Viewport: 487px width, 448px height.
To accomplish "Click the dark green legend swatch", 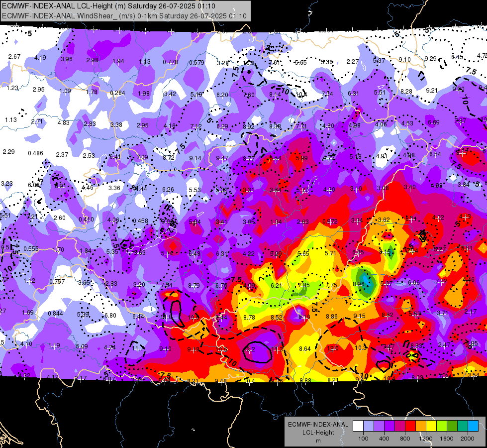I will 452,426.
